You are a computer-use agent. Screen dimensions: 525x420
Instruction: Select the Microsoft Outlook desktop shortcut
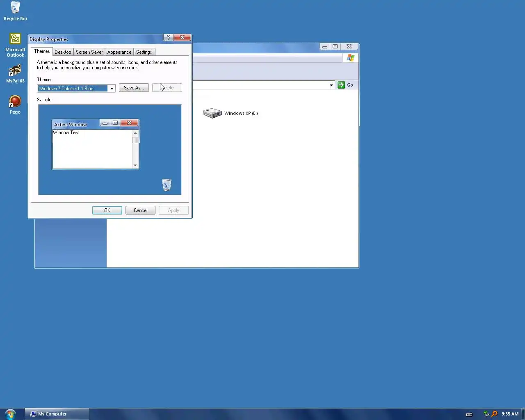pos(15,45)
